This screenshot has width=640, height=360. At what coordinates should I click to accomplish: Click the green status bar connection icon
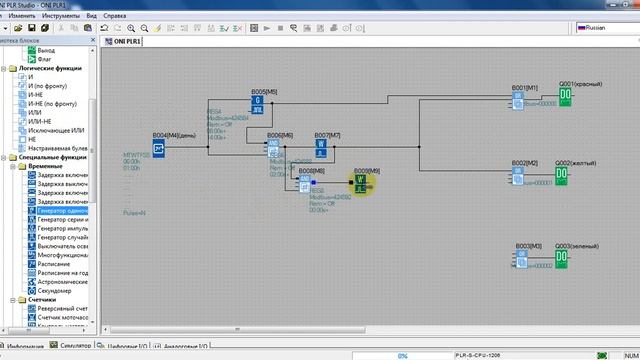point(602,356)
